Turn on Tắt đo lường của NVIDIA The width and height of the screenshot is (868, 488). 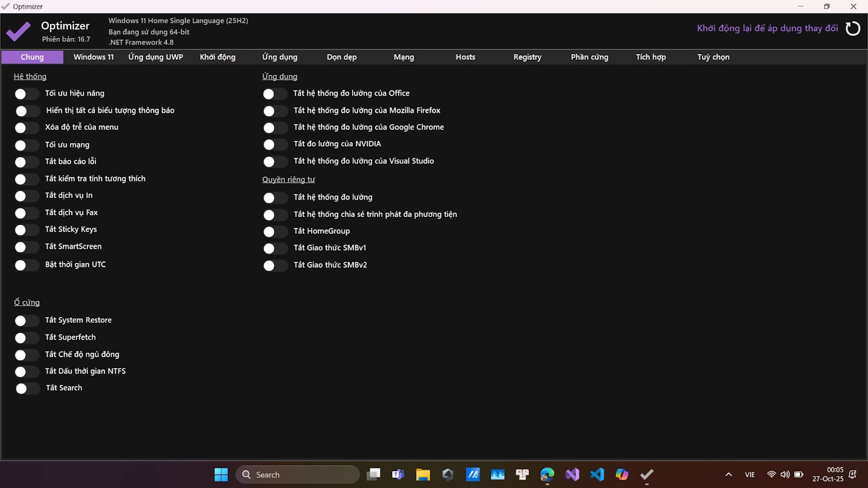(275, 144)
